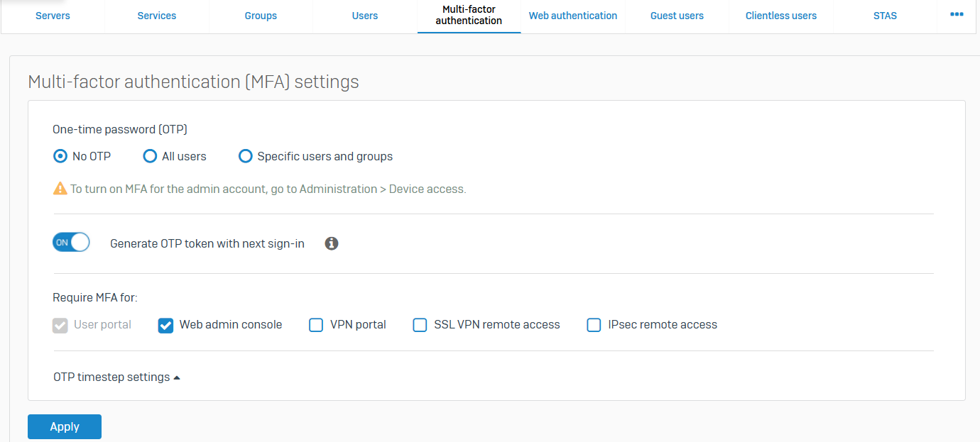Click the greyed User portal checkbox

point(60,325)
